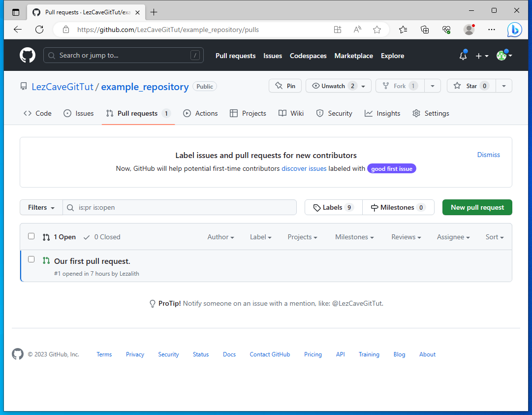Image resolution: width=532 pixels, height=415 pixels.
Task: Click the New pull request button
Action: [477, 207]
